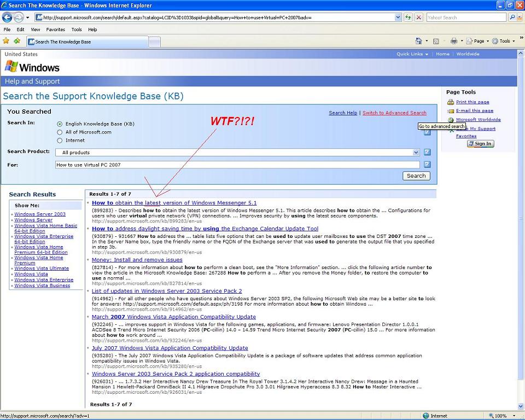Screen dimensions: 525x420
Task: Click the Sign In button
Action: point(481,144)
